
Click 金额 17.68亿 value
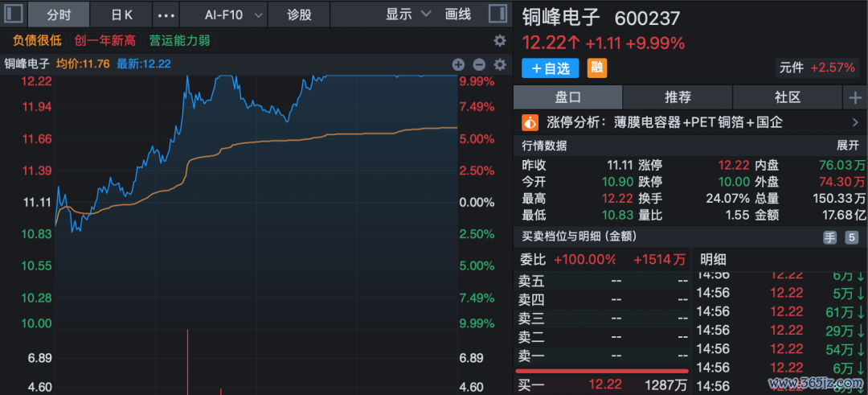point(844,215)
